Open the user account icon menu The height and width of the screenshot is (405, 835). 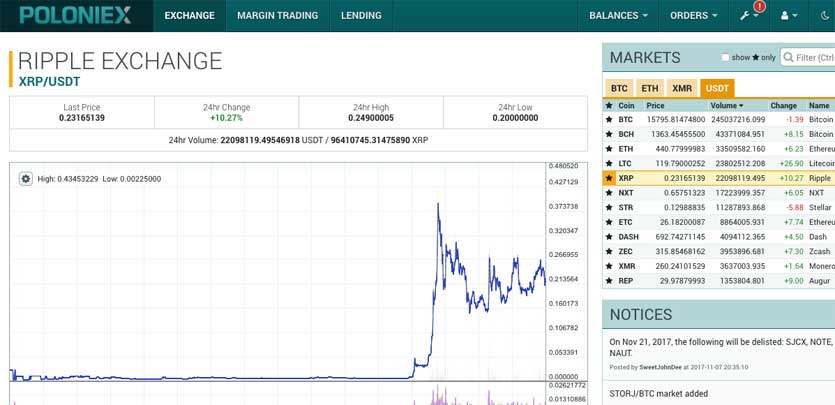[789, 16]
